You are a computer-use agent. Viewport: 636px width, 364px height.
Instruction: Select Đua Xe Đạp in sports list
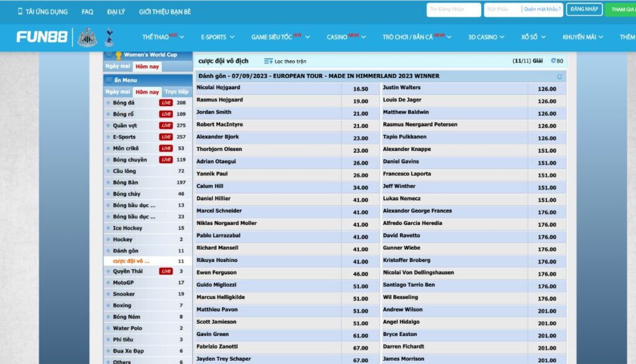coord(148,350)
